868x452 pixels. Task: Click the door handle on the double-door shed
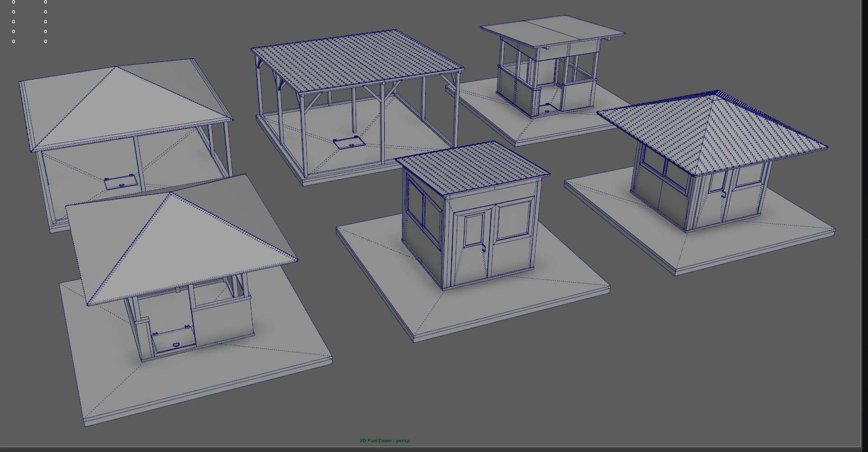tap(483, 247)
